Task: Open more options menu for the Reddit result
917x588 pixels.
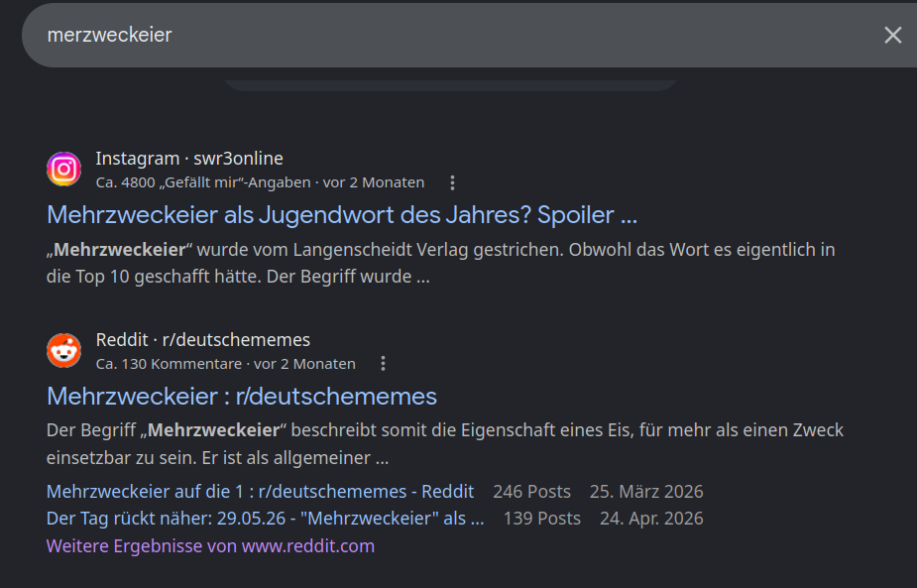Action: [x=383, y=364]
